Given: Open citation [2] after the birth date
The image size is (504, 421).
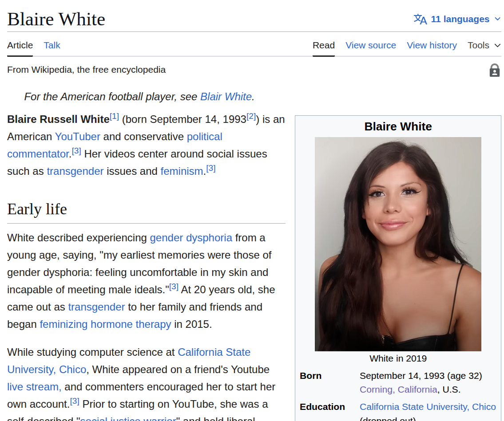Looking at the screenshot, I should pos(251,117).
